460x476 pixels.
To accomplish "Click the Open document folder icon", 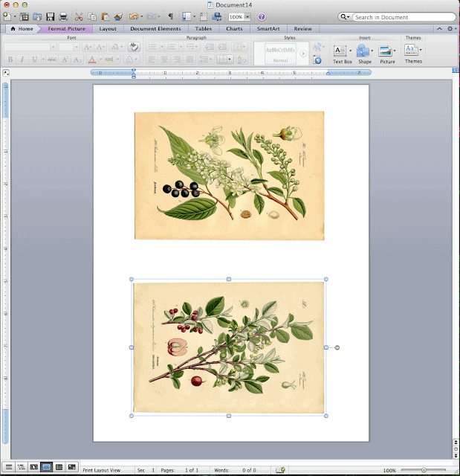I will 37,16.
